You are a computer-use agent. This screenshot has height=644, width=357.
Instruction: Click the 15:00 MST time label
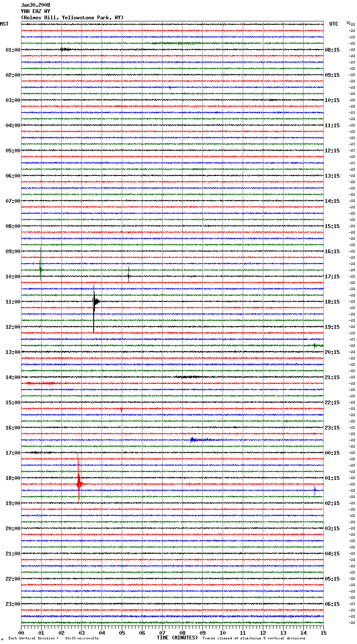click(13, 403)
